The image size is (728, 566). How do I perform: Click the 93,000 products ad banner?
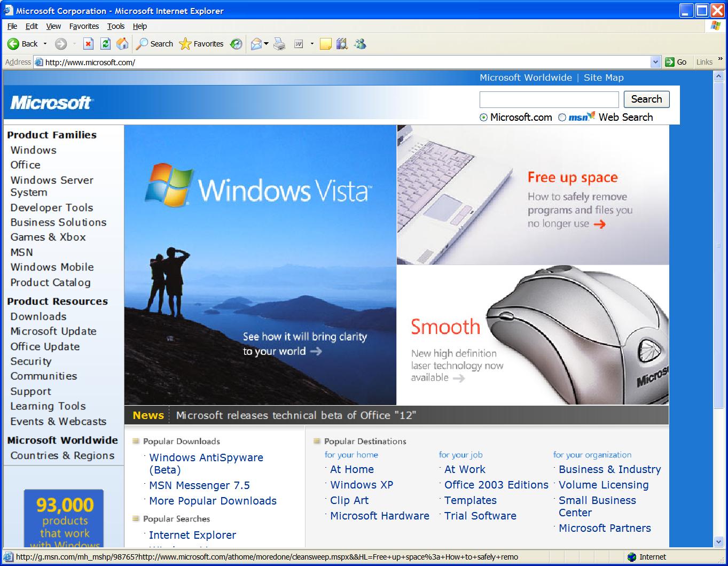[64, 518]
